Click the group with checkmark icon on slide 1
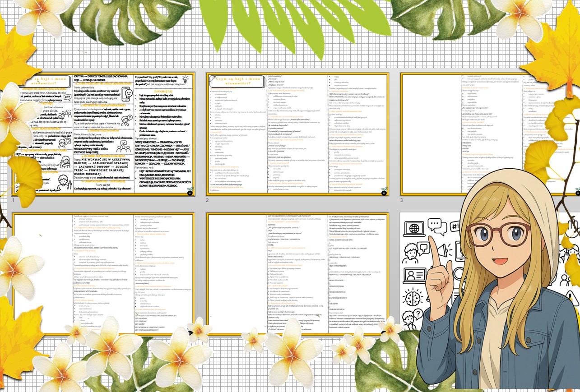This screenshot has width=580, height=392. (123, 145)
